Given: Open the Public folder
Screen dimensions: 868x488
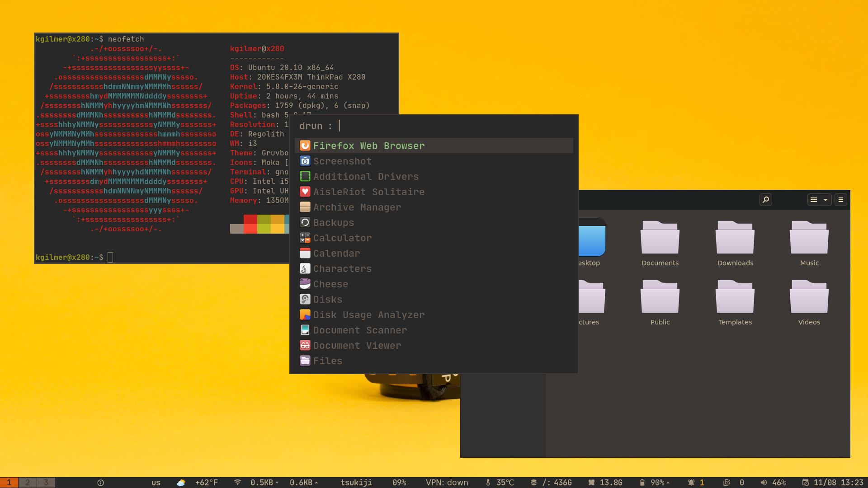Looking at the screenshot, I should click(660, 302).
